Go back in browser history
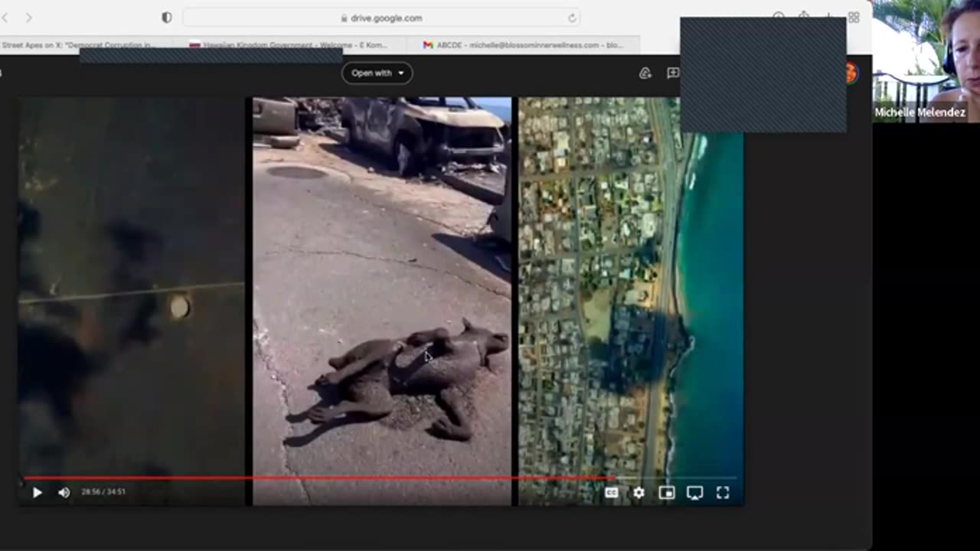Image resolution: width=980 pixels, height=551 pixels. coord(4,18)
